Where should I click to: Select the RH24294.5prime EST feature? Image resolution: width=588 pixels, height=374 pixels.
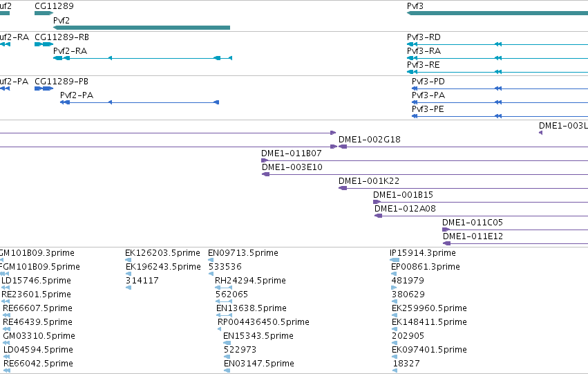click(x=223, y=288)
